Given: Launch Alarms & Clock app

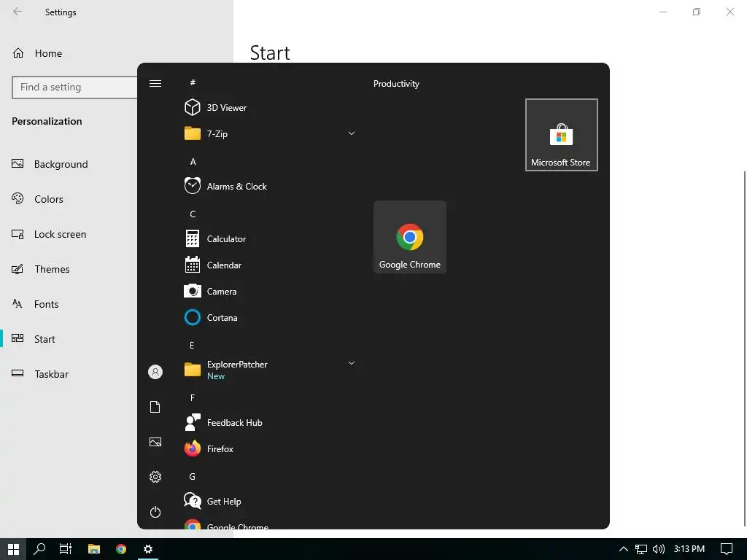Looking at the screenshot, I should (270, 186).
